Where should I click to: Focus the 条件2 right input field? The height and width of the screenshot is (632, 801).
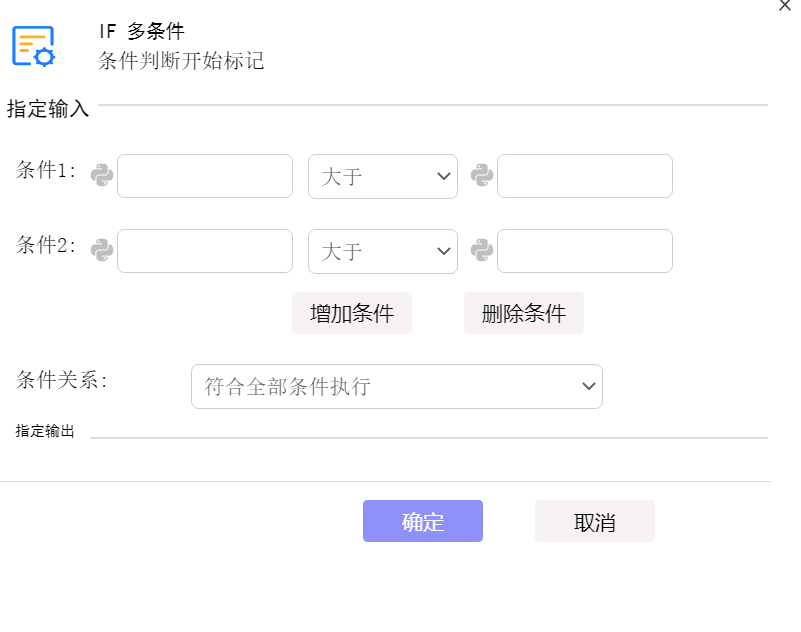pos(585,251)
